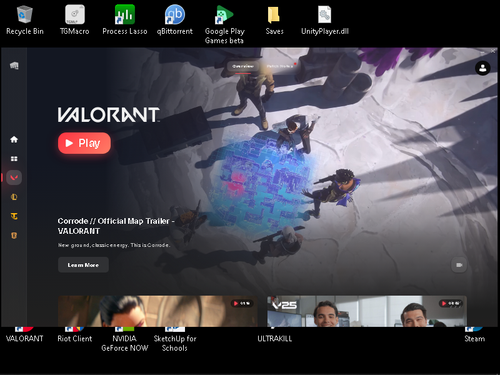Select the VALORANT icon in sidebar
Image resolution: width=500 pixels, height=375 pixels.
(14, 178)
